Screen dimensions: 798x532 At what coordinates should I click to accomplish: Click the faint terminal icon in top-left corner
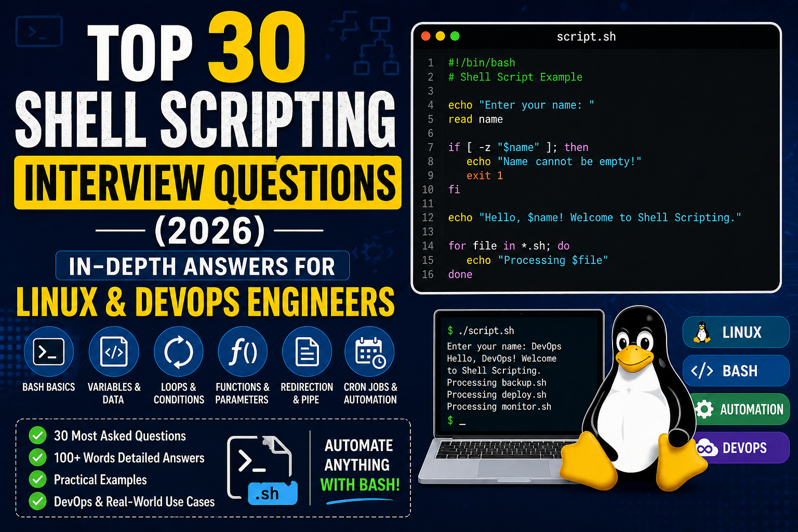[x=39, y=32]
